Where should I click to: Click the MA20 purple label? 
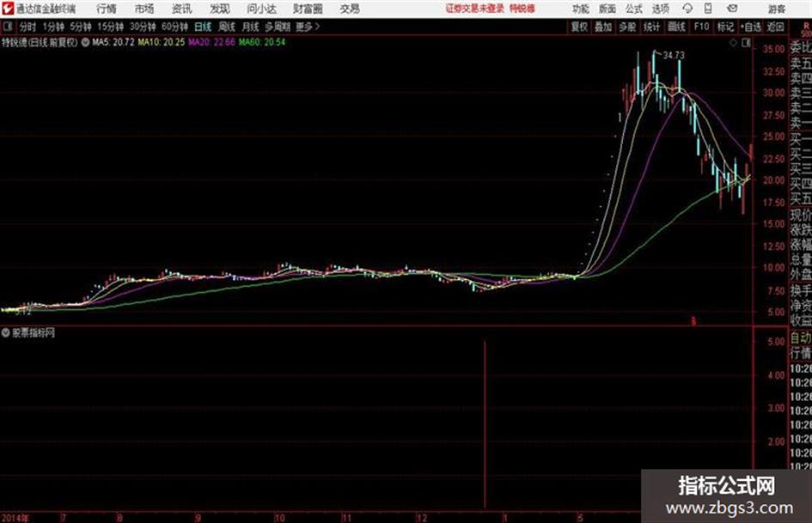[x=211, y=42]
